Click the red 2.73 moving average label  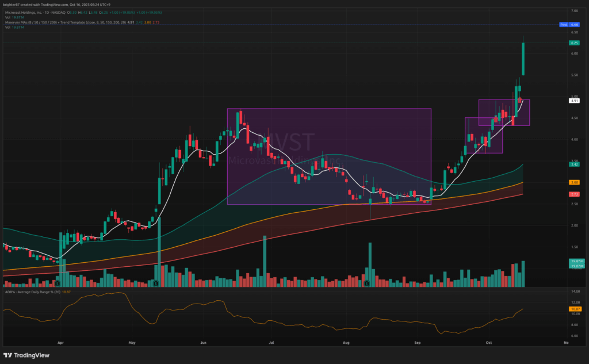pyautogui.click(x=573, y=195)
